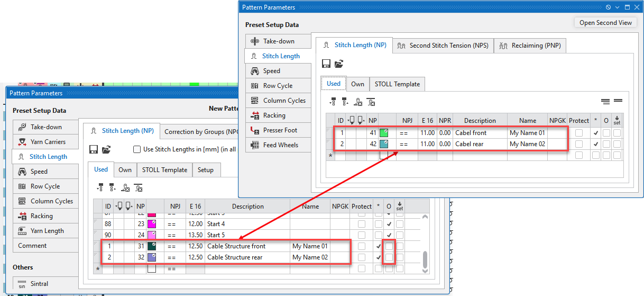Click the save icon in front window
The width and height of the screenshot is (644, 296).
pyautogui.click(x=326, y=64)
